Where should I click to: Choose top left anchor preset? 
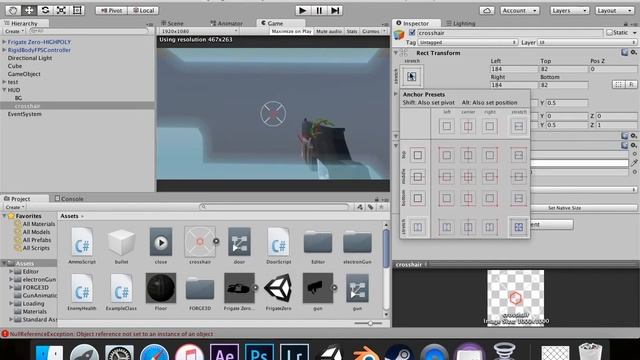[x=447, y=155]
